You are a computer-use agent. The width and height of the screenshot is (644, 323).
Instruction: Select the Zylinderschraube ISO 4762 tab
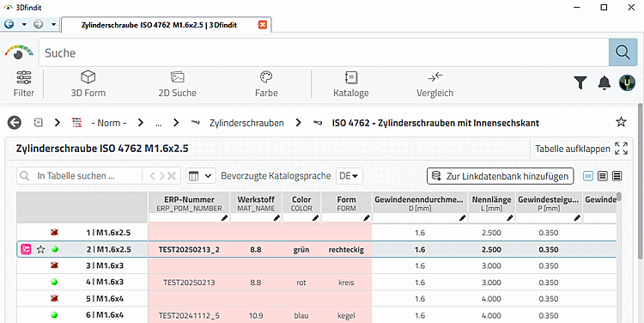pos(159,25)
